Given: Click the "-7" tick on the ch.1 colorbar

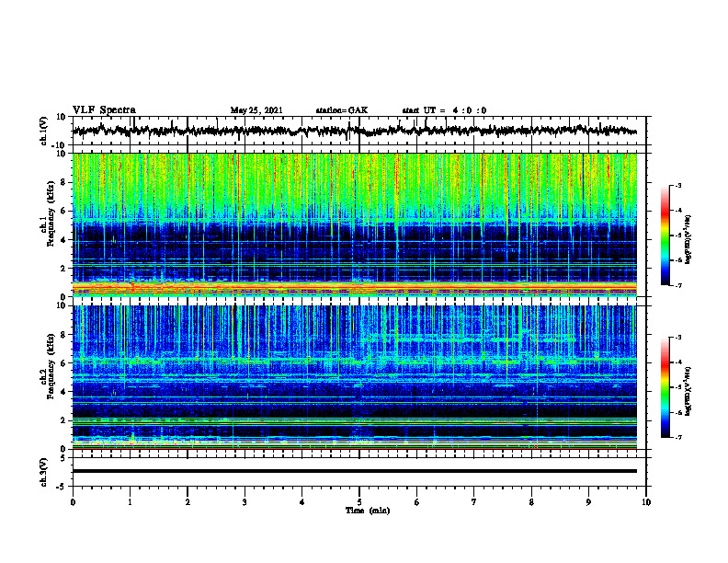Looking at the screenshot, I should 678,285.
